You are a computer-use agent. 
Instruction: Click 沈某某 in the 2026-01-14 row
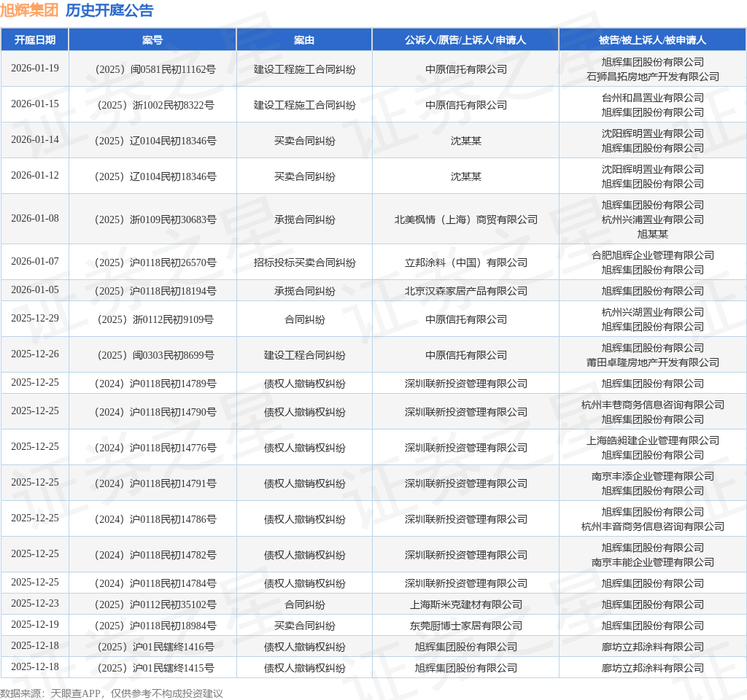click(466, 141)
